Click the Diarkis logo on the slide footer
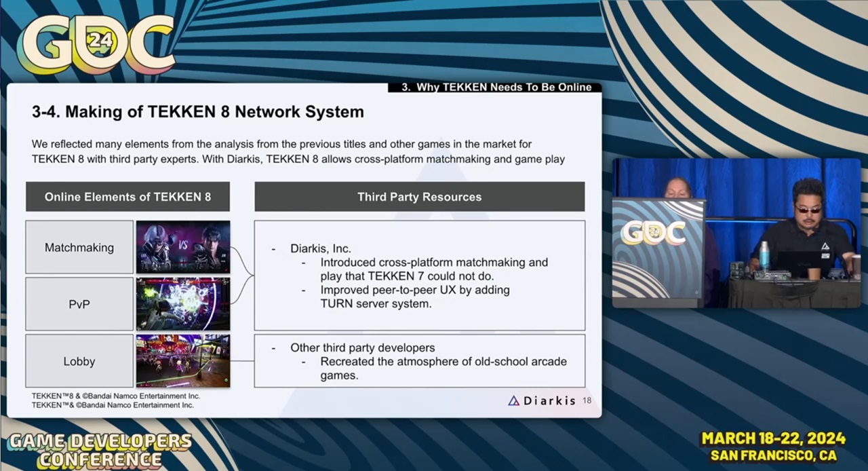The height and width of the screenshot is (471, 868). (x=541, y=400)
